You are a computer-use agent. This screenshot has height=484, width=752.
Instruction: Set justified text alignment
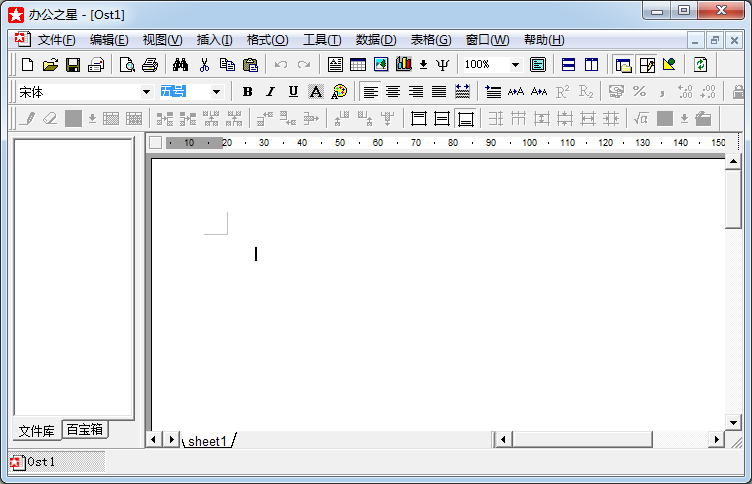pos(439,92)
